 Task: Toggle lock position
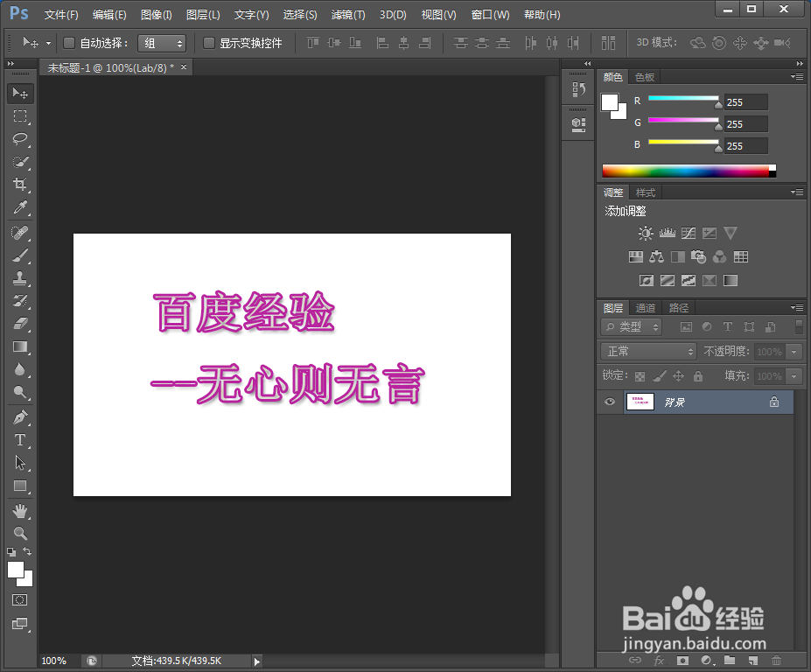coord(679,376)
